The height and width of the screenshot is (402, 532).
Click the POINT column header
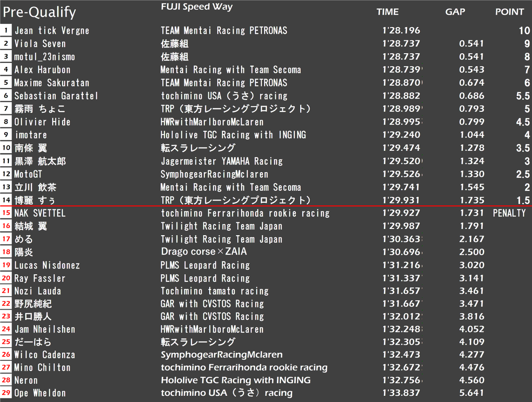(x=509, y=12)
